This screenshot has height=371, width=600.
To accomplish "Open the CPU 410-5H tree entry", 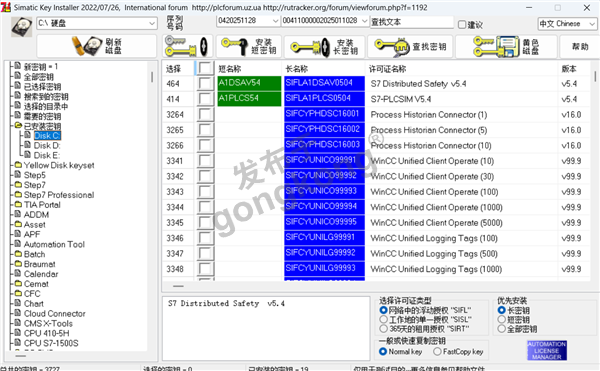I will pos(47,333).
